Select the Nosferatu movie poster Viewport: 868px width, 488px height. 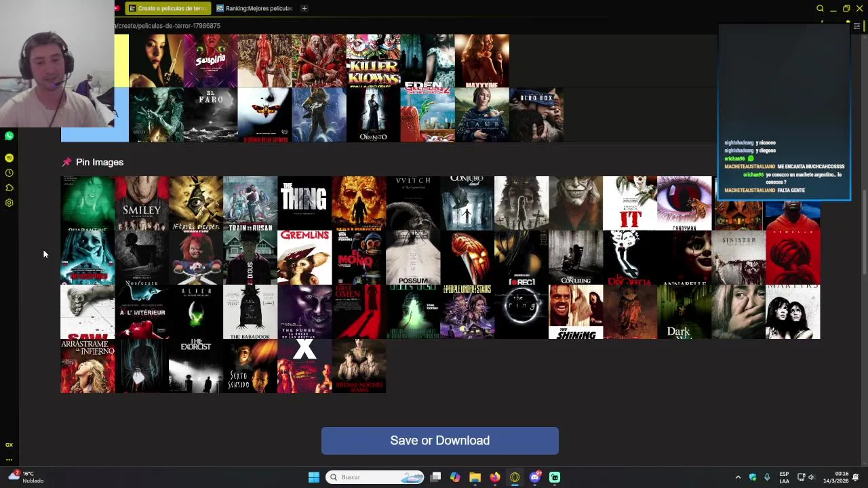(x=142, y=257)
